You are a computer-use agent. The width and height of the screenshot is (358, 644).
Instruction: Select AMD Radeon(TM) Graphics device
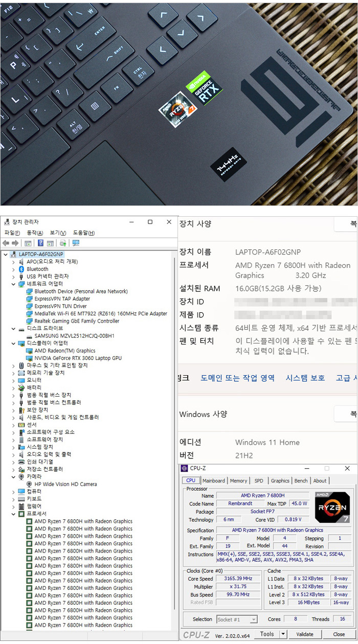coord(65,351)
